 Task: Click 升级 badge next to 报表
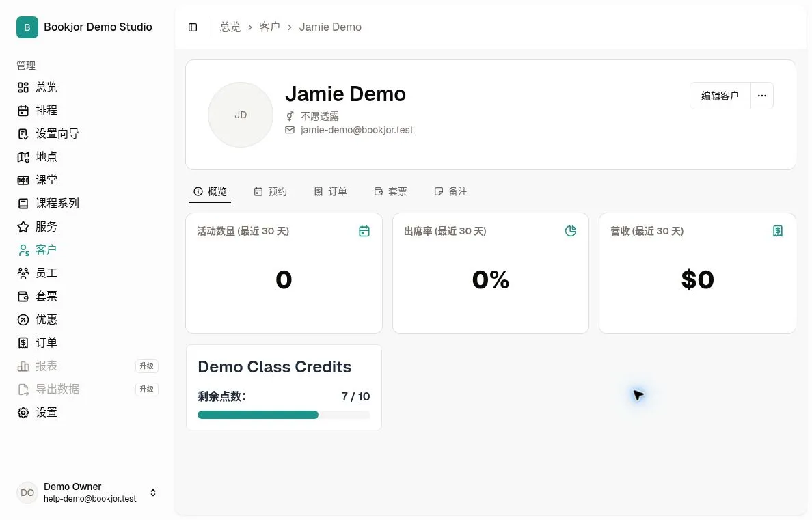147,366
